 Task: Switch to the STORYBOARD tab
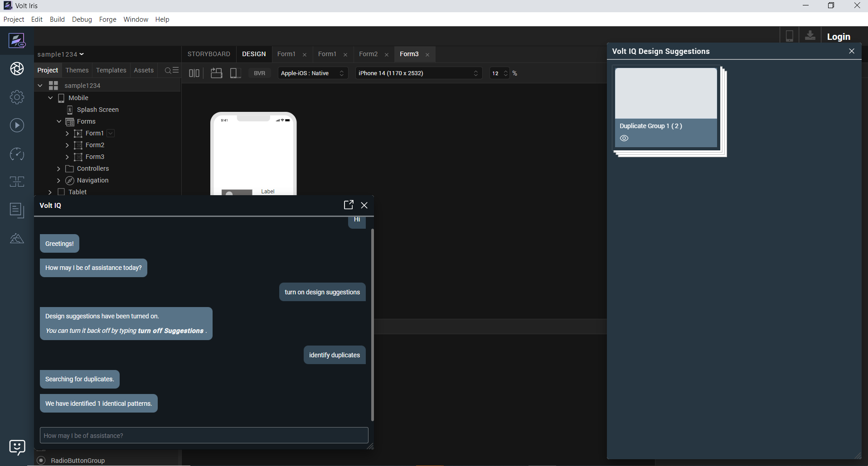pos(209,54)
